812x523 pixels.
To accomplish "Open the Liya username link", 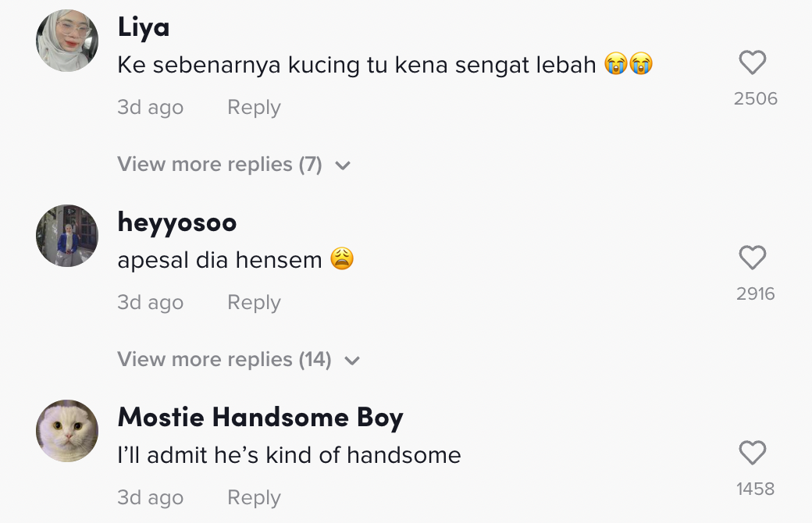I will click(x=144, y=27).
